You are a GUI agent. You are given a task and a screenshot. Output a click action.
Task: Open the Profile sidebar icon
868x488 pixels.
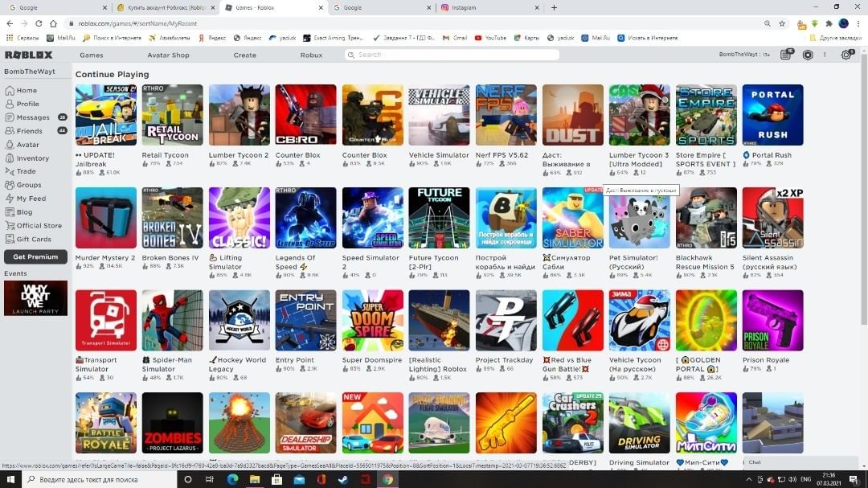[10, 104]
